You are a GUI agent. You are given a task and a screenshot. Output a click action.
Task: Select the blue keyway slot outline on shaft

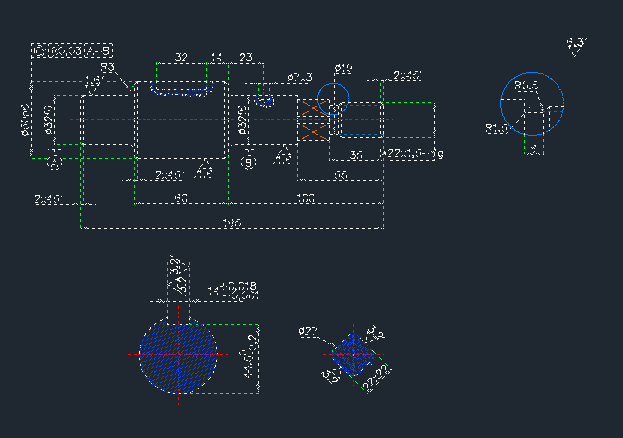[181, 89]
